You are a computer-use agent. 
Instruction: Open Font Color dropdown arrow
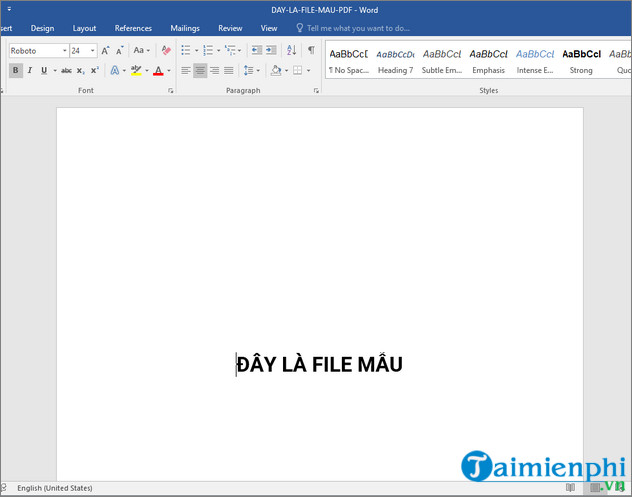169,71
